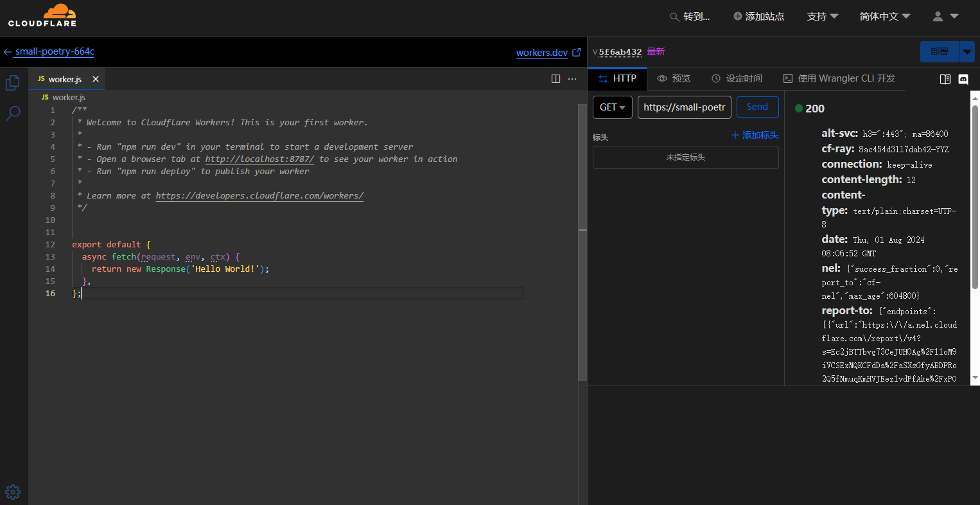Screen dimensions: 980x505
Task: Click the Cloudflare logo
Action: 42,15
